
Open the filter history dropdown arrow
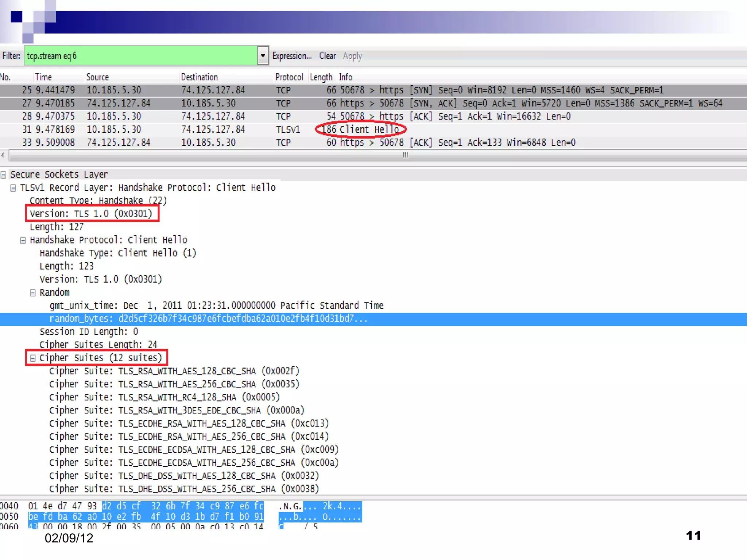coord(263,56)
